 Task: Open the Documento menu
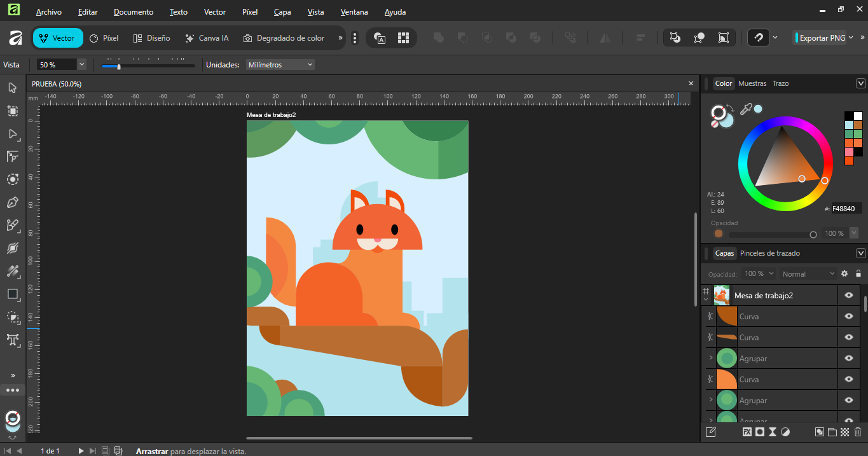coord(134,11)
